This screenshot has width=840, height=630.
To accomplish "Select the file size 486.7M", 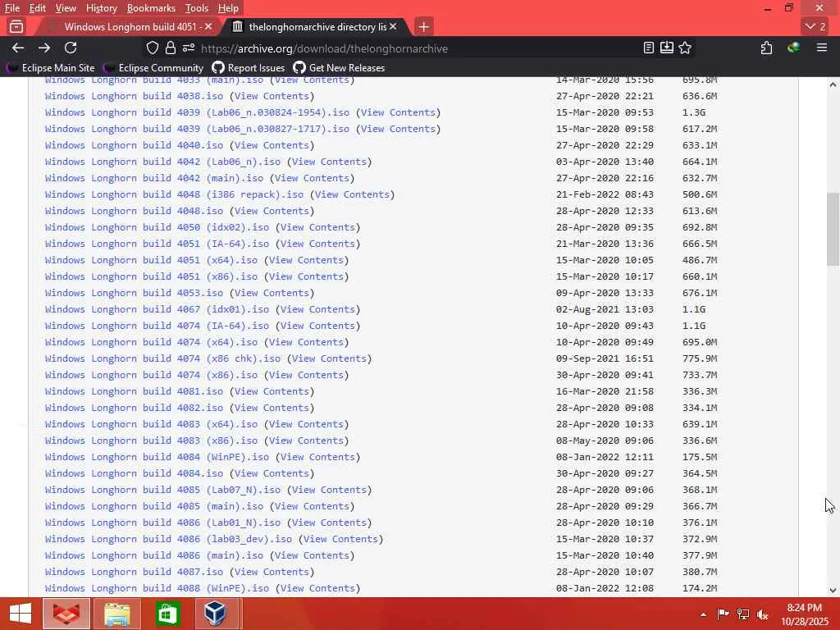I will tap(700, 260).
